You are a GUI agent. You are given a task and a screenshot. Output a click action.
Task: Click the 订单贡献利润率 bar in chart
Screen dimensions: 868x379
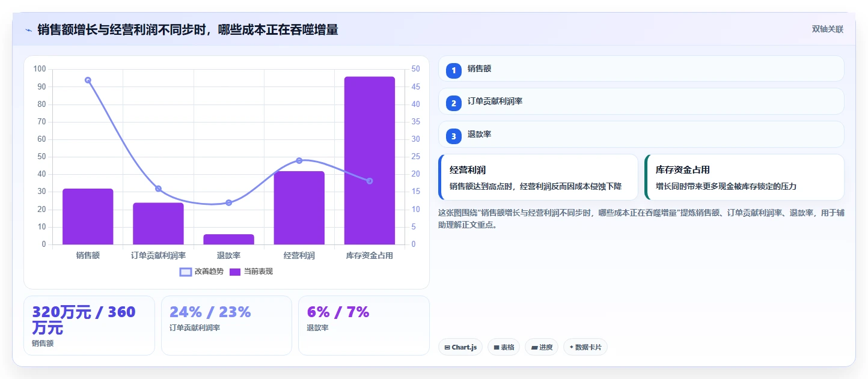[158, 223]
